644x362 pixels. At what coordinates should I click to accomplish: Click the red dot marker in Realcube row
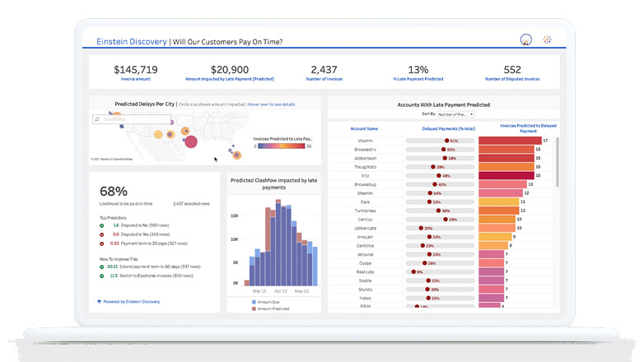pos(413,271)
